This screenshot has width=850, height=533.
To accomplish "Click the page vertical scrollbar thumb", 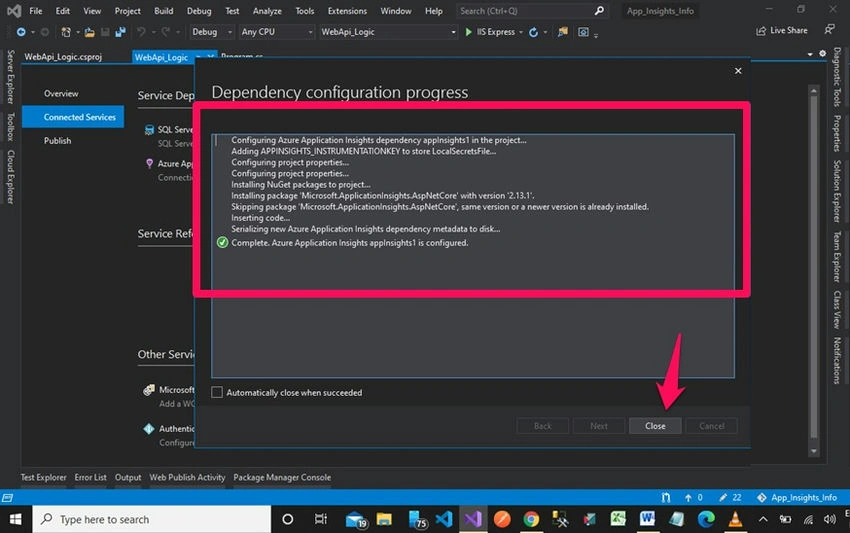I will coord(814,266).
